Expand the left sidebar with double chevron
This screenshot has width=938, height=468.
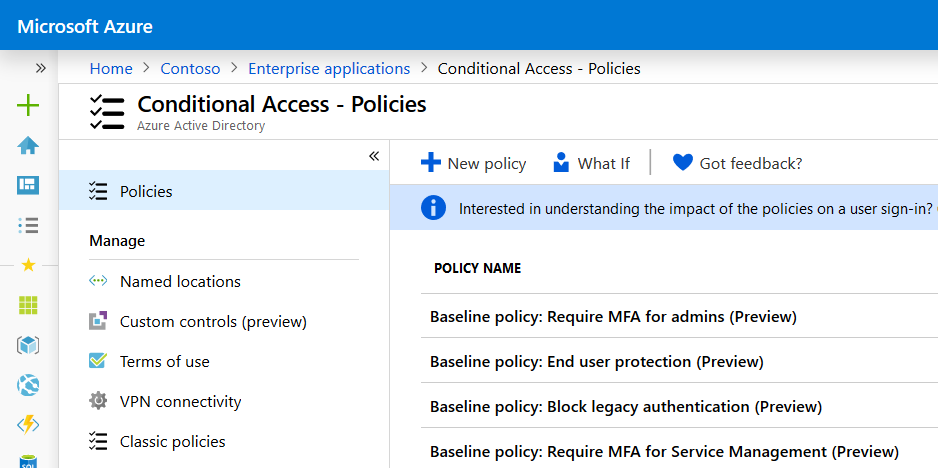41,68
